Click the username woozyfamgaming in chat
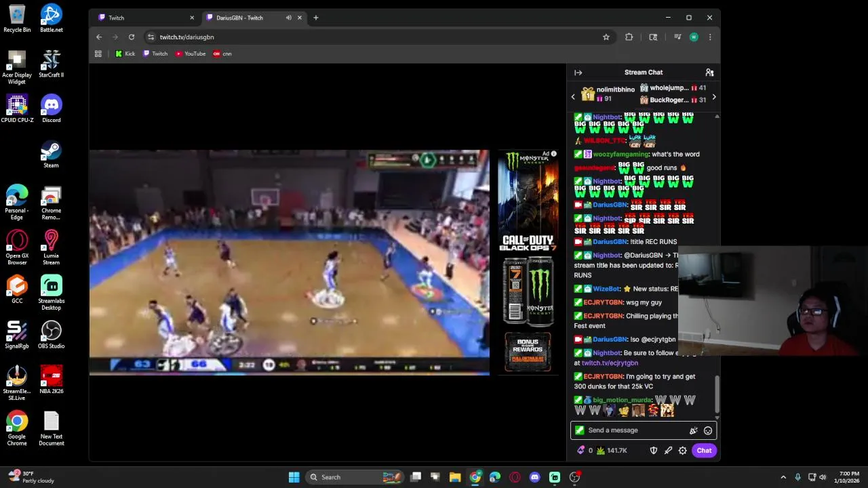This screenshot has width=868, height=488. tap(620, 155)
